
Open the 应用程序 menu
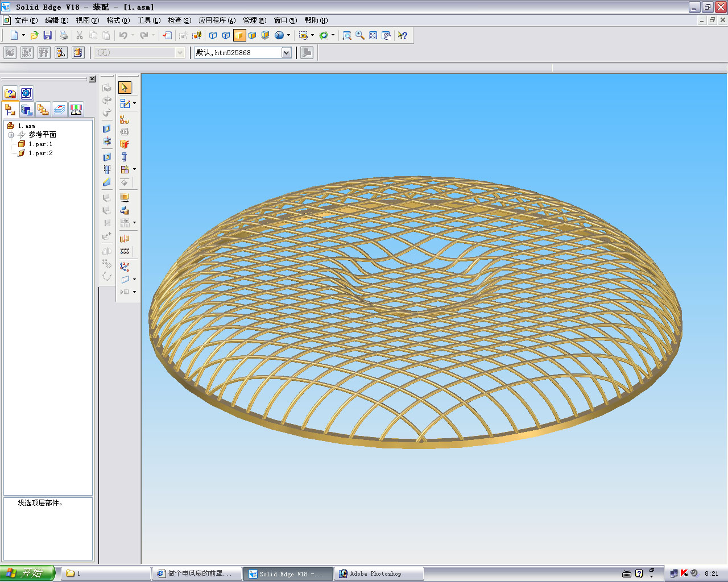(217, 20)
